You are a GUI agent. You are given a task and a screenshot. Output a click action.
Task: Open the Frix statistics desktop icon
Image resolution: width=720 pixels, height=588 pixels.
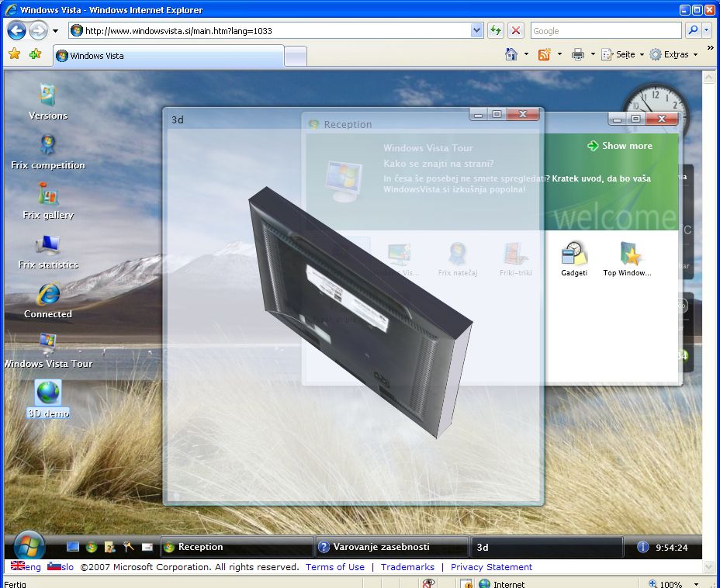[x=48, y=251]
